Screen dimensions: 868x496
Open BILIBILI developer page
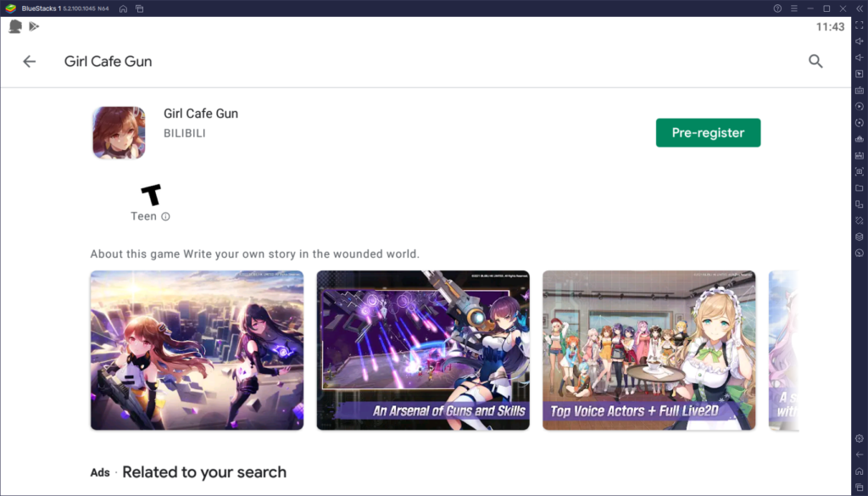185,133
